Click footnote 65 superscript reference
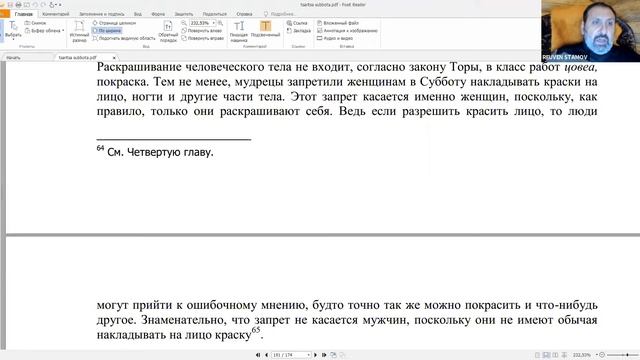 click(x=256, y=330)
